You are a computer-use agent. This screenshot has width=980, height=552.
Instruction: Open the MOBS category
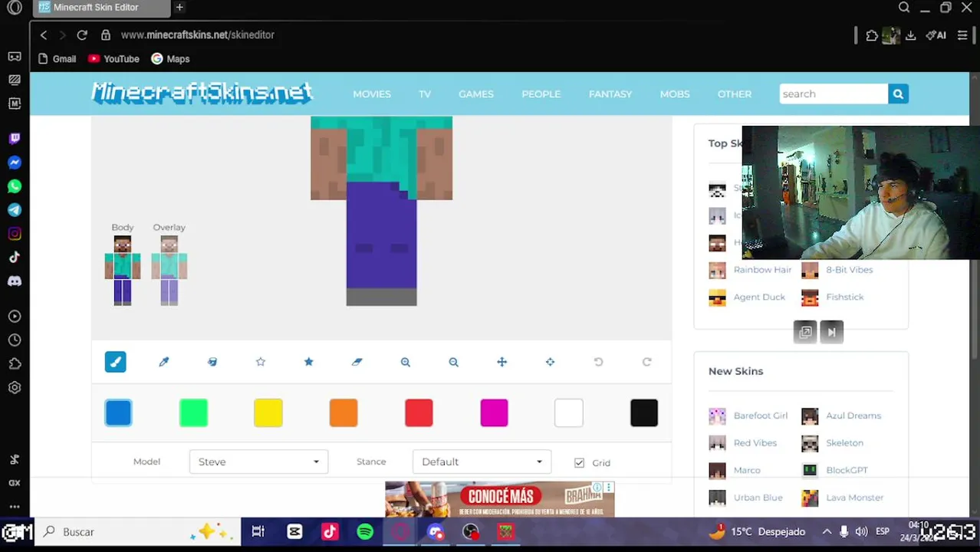[675, 94]
